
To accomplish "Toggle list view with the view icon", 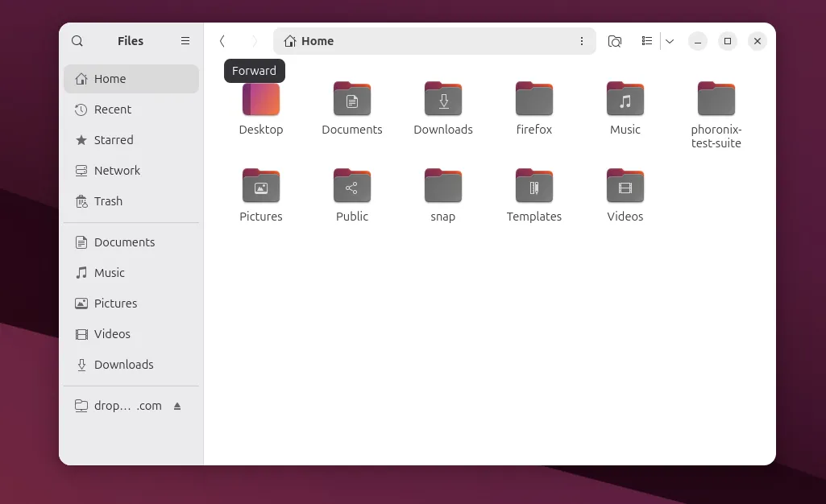I will 646,41.
